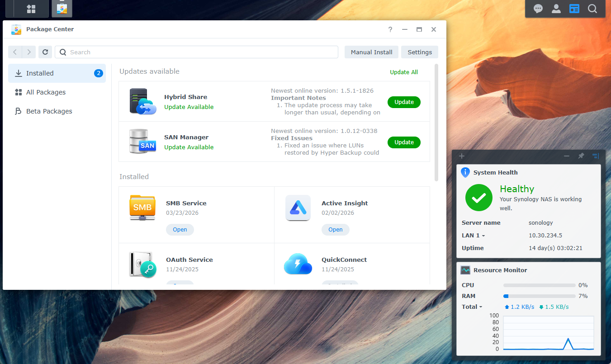Select Package Center icon in taskbar
Viewport: 611px width, 364px height.
tap(62, 9)
